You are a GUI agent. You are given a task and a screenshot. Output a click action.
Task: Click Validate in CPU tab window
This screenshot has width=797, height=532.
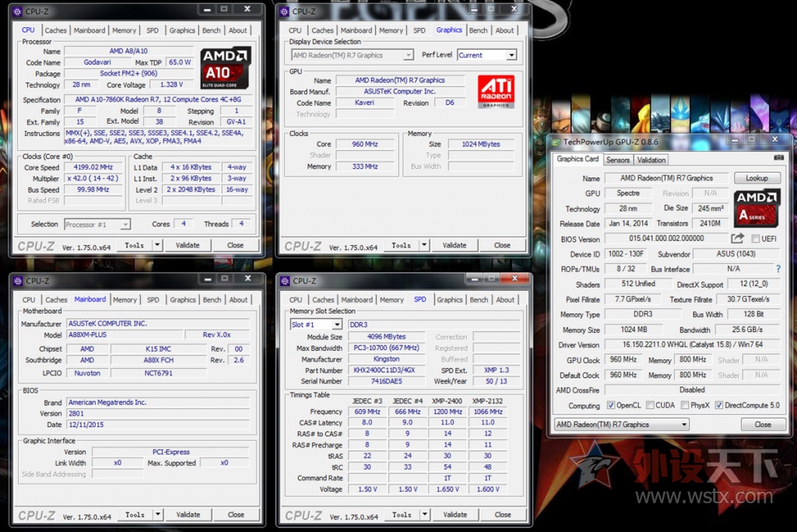188,245
